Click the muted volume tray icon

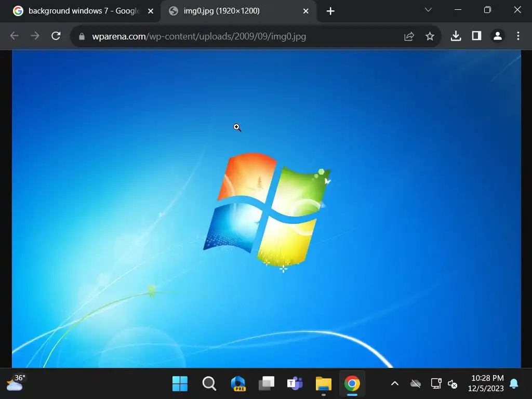click(453, 384)
